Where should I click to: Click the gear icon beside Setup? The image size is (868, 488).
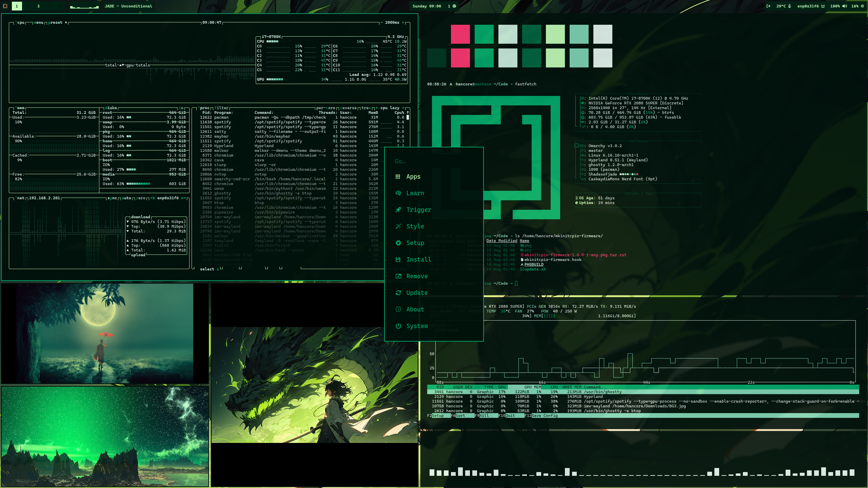[398, 243]
